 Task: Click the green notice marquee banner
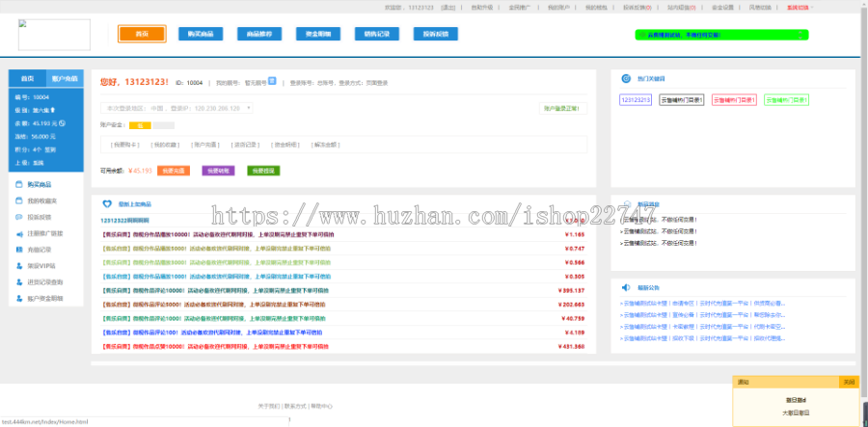[x=721, y=35]
